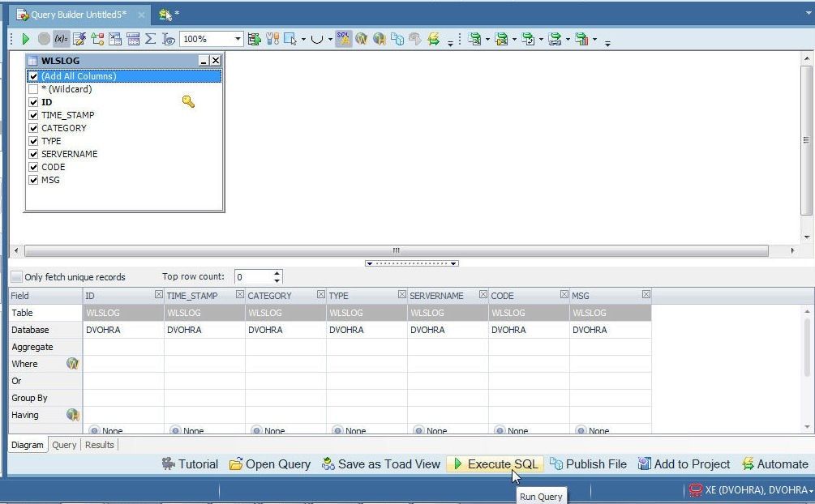Open the Publish File tool
This screenshot has width=815, height=504.
click(x=588, y=463)
